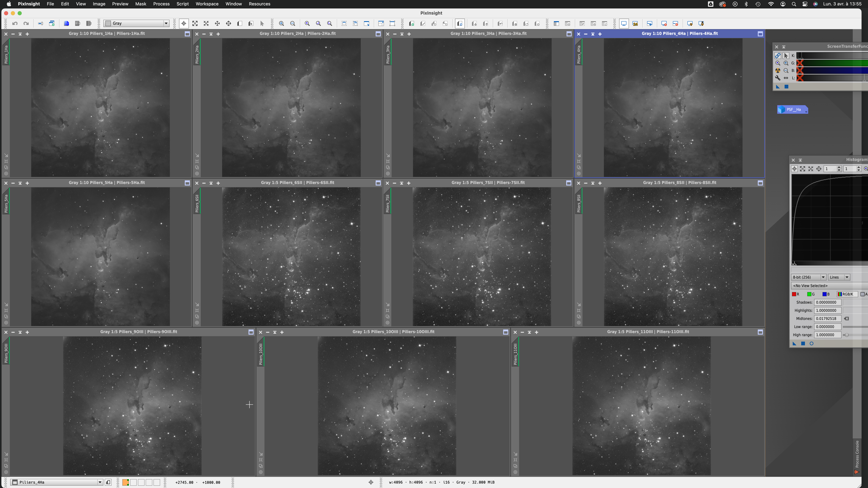Click the Undo arrow in the toolbar

coord(15,24)
